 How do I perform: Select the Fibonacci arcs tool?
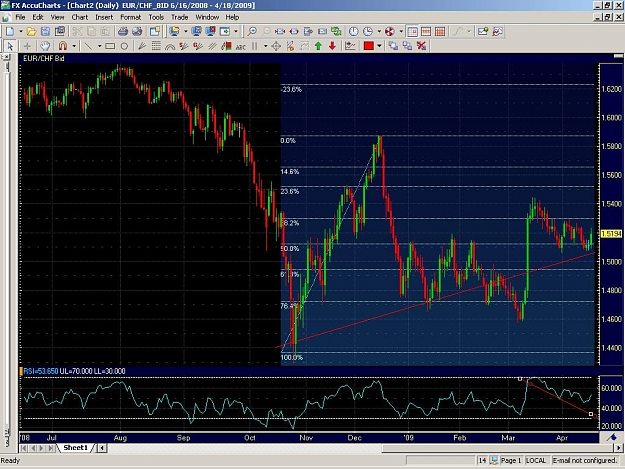(170, 46)
